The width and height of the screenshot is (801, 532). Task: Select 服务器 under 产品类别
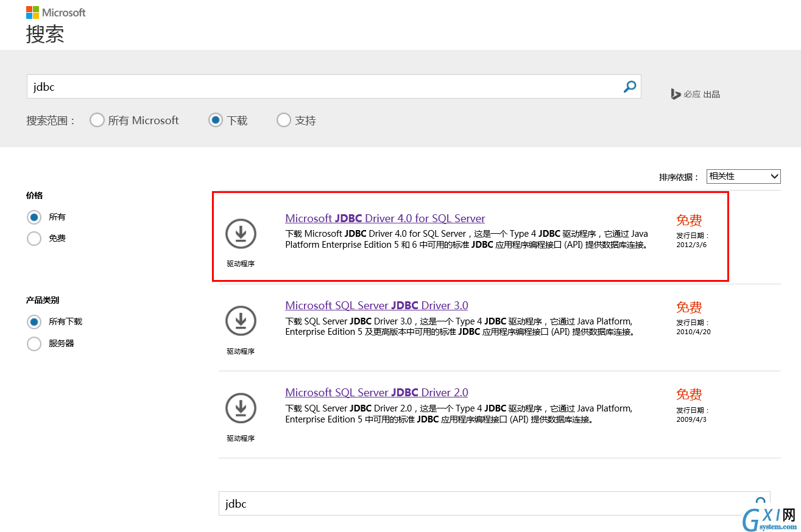pyautogui.click(x=34, y=344)
